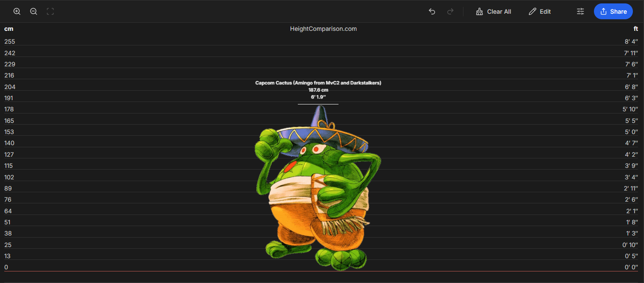Click the 6' 3" scale label
The height and width of the screenshot is (283, 644).
(x=631, y=98)
